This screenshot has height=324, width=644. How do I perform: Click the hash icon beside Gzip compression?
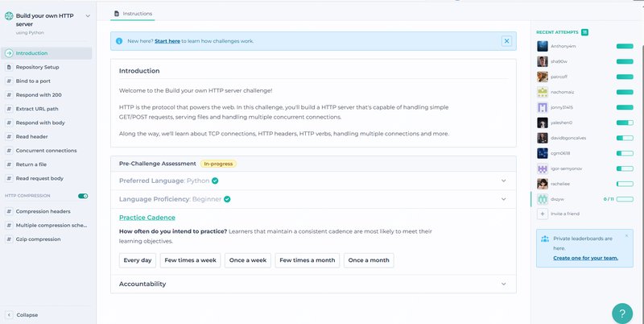pos(9,239)
